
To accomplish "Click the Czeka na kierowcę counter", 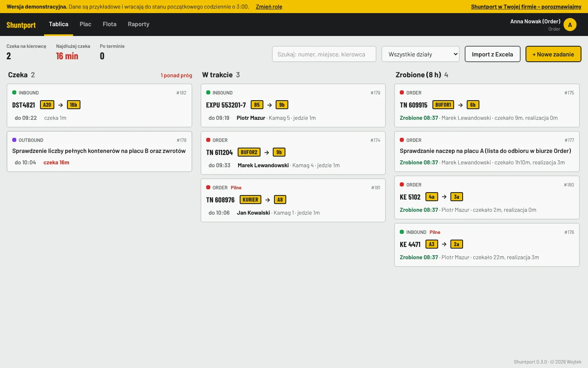I will (27, 52).
